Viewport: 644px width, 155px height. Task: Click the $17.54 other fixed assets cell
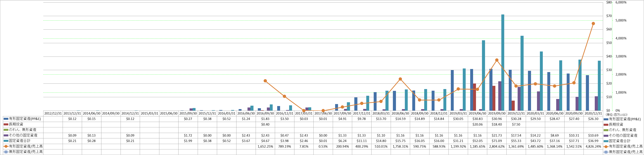516,135
